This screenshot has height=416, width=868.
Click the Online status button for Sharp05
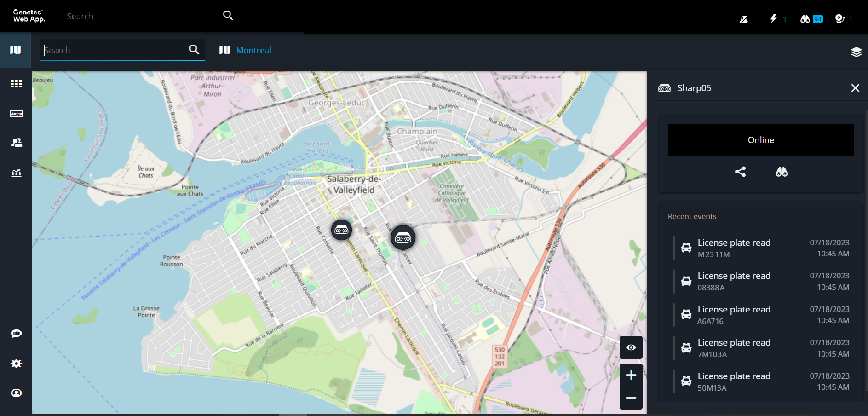click(x=760, y=140)
